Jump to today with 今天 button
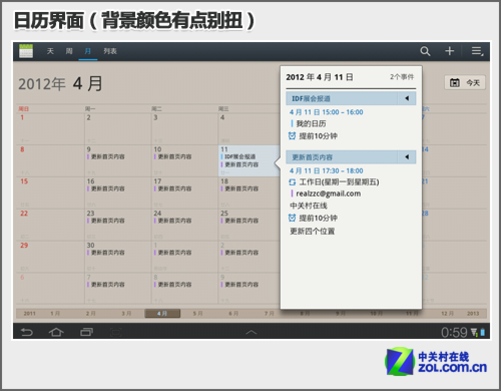 point(465,82)
